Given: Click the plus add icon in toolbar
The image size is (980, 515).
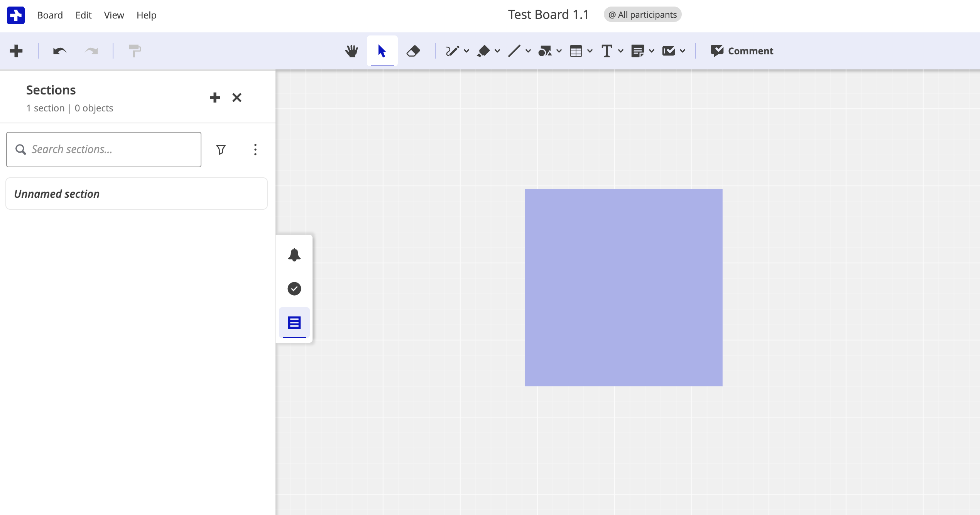Looking at the screenshot, I should [16, 51].
